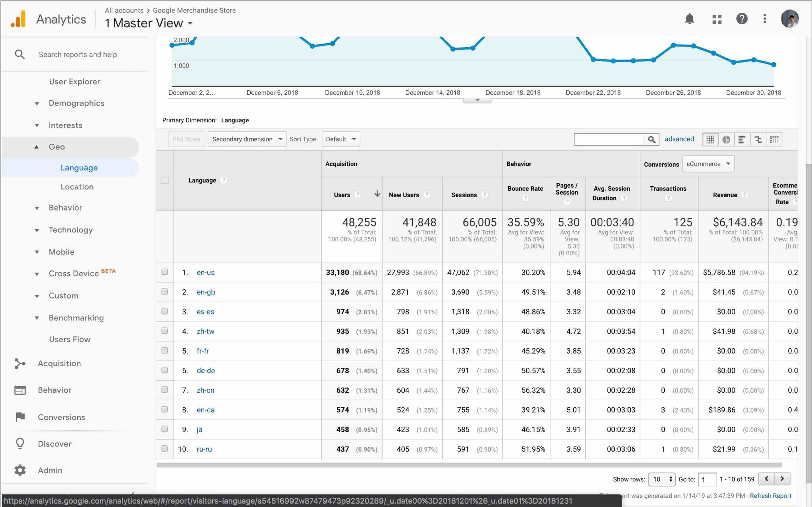Open the eCommerce conversions dropdown
This screenshot has height=507, width=812.
(708, 164)
